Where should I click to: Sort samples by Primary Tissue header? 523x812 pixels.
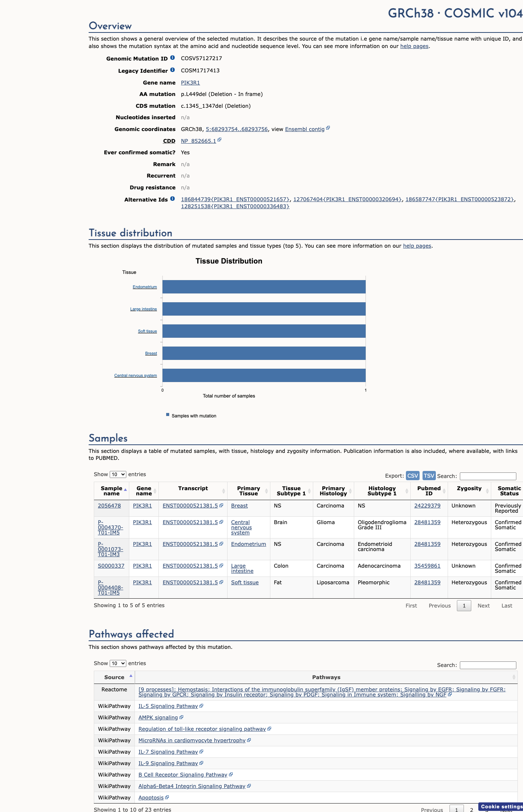click(x=249, y=491)
